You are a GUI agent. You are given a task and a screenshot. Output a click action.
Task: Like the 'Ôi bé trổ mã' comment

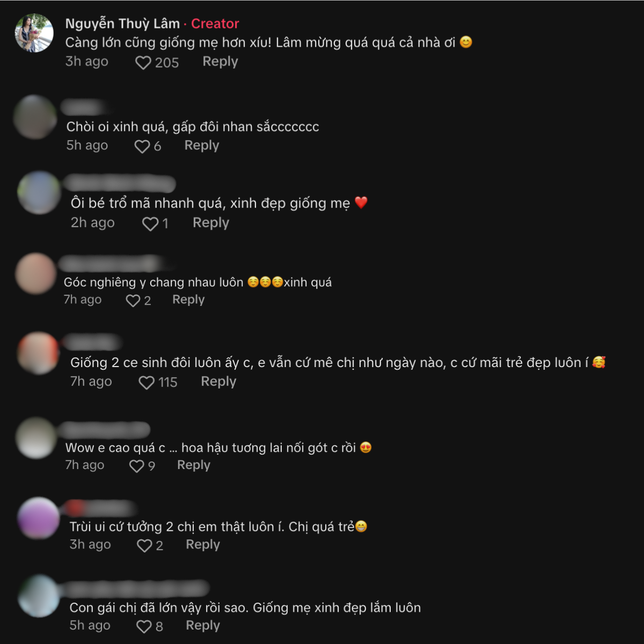(x=150, y=224)
